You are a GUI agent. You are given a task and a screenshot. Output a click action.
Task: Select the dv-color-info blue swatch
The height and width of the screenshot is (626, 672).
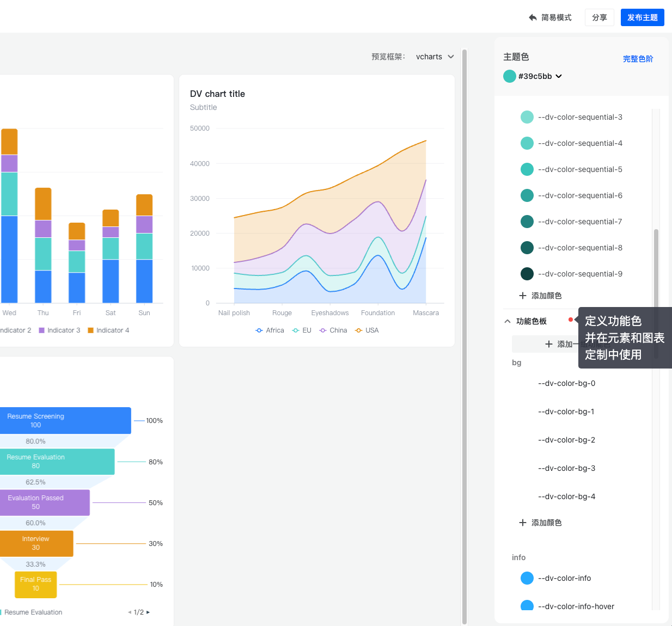527,578
